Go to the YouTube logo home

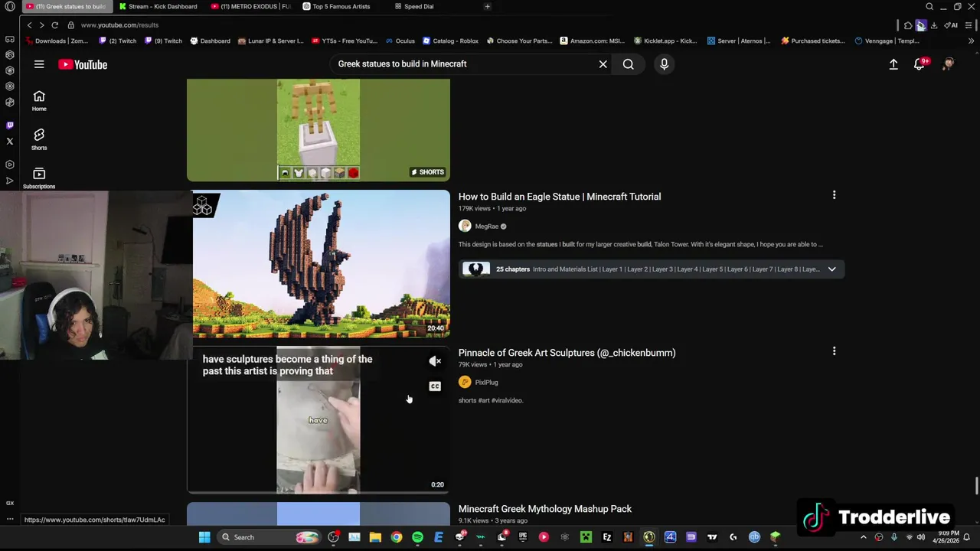coord(83,64)
